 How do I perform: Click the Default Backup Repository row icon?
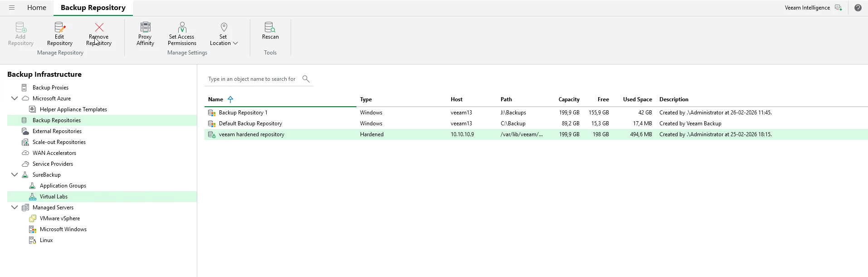(212, 124)
